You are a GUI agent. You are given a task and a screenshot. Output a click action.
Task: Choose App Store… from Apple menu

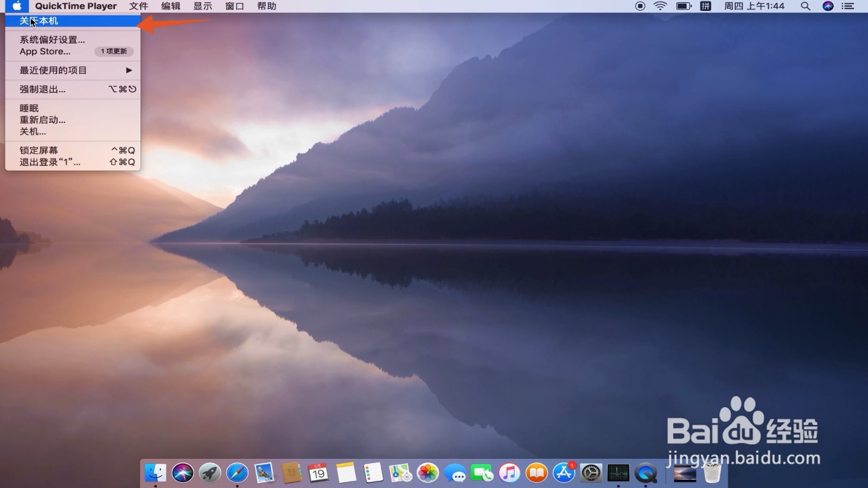coord(73,52)
